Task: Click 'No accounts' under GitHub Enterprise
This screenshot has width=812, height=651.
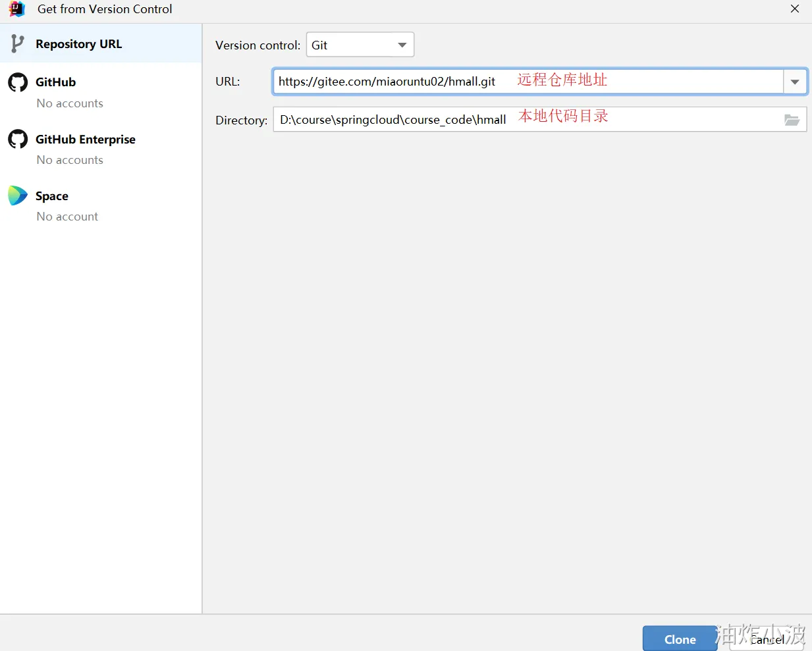Action: (x=70, y=160)
